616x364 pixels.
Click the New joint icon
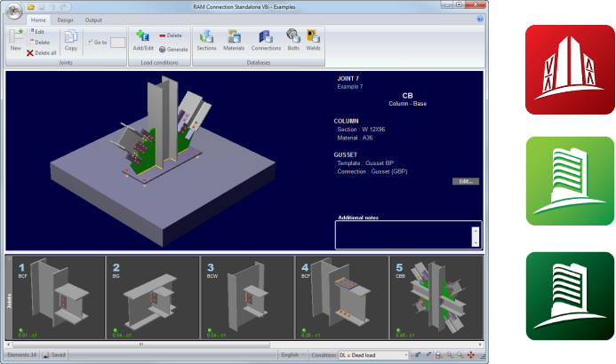[x=15, y=41]
